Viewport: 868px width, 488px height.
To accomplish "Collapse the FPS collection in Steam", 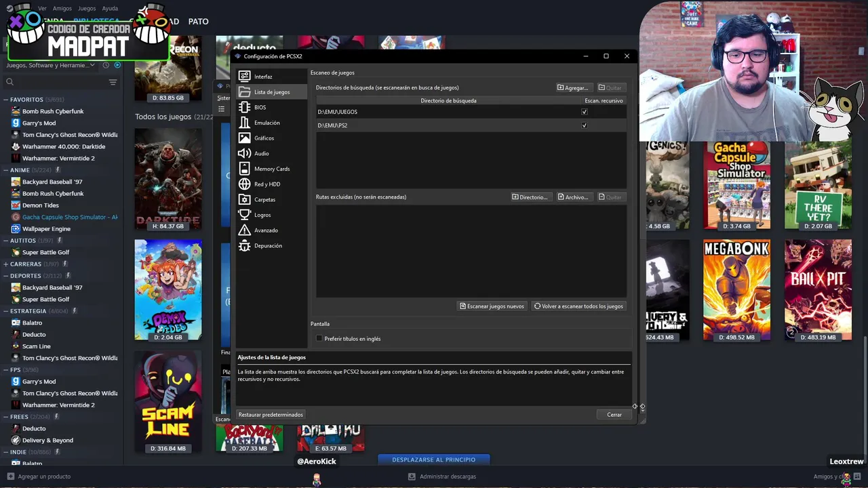I will click(x=5, y=370).
